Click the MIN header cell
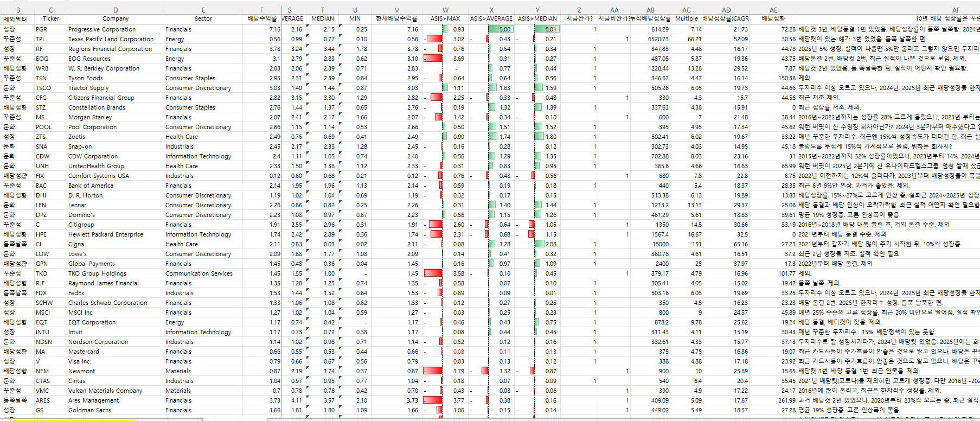 point(355,18)
